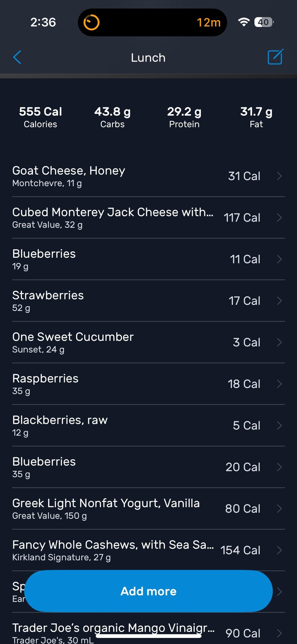This screenshot has height=644, width=297.
Task: Tap the Wi-Fi status icon
Action: click(244, 22)
